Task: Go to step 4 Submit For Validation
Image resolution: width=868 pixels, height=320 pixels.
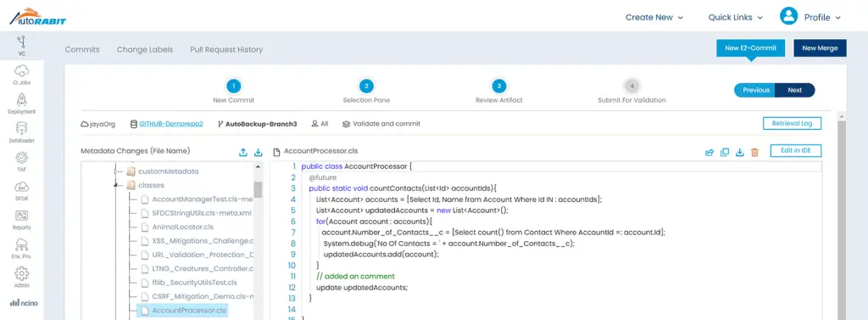Action: pyautogui.click(x=632, y=92)
